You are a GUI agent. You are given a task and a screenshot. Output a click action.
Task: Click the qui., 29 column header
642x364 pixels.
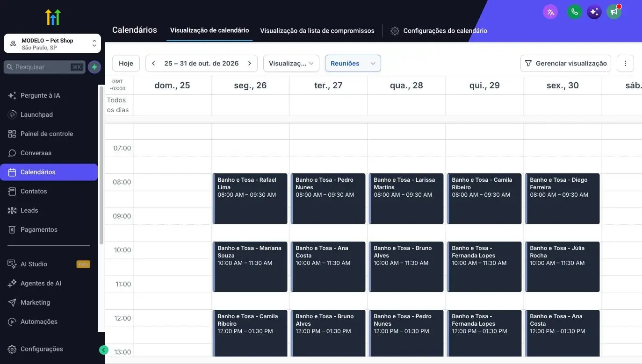click(x=484, y=86)
